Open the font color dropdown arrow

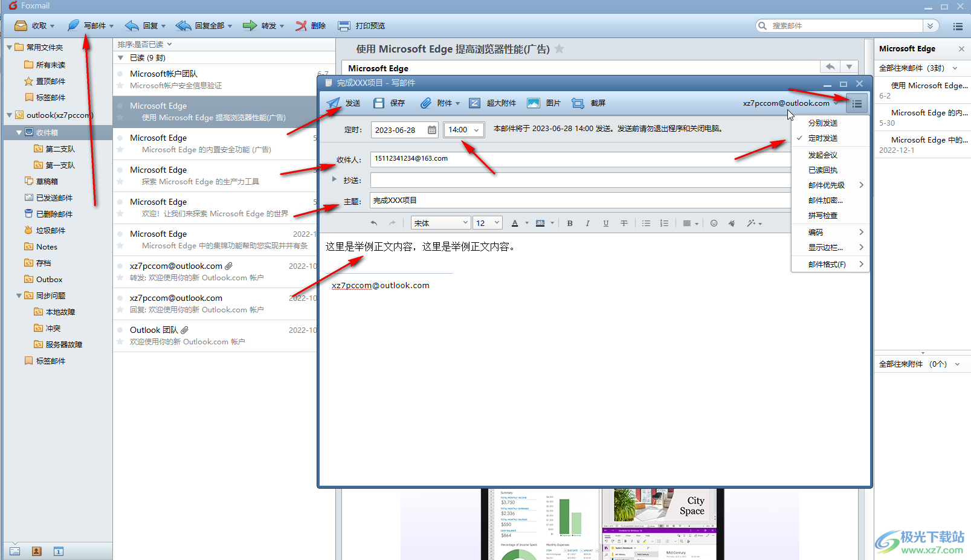(x=527, y=224)
